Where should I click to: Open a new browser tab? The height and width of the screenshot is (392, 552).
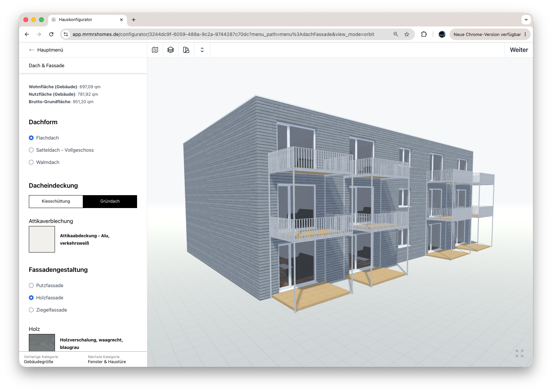coord(134,20)
